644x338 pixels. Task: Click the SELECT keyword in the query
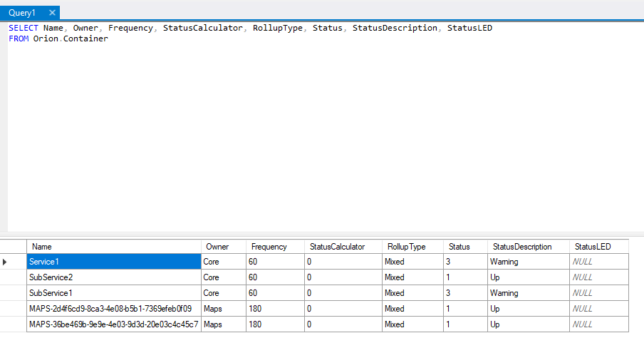pyautogui.click(x=24, y=28)
